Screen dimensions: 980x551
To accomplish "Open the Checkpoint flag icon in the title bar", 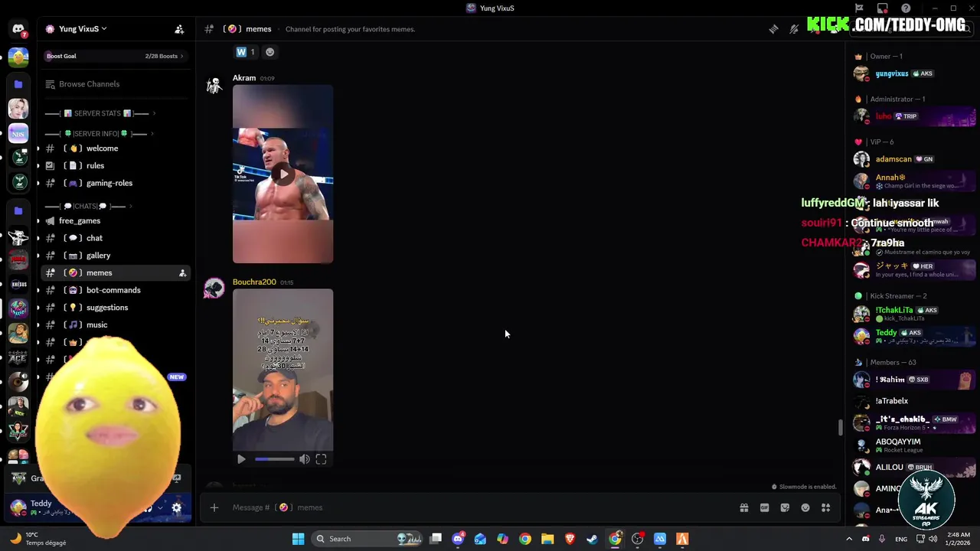I will click(859, 8).
